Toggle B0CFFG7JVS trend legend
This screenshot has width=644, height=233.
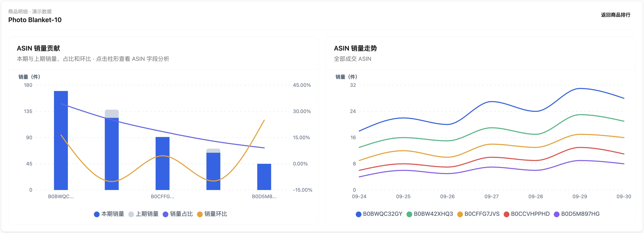coord(478,214)
